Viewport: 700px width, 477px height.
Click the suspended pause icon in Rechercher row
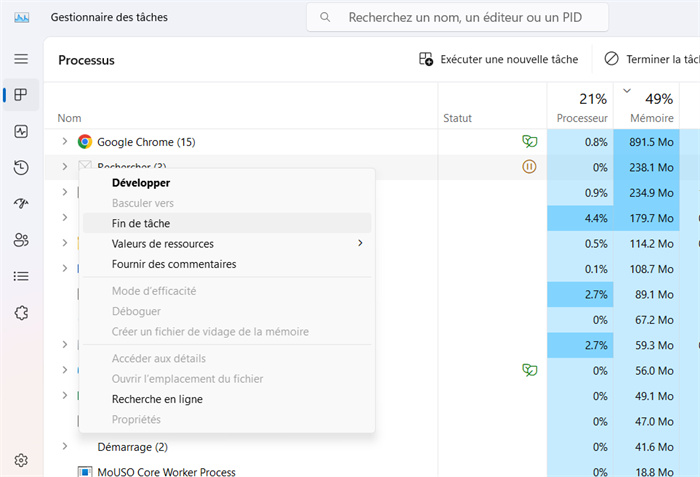(x=529, y=167)
